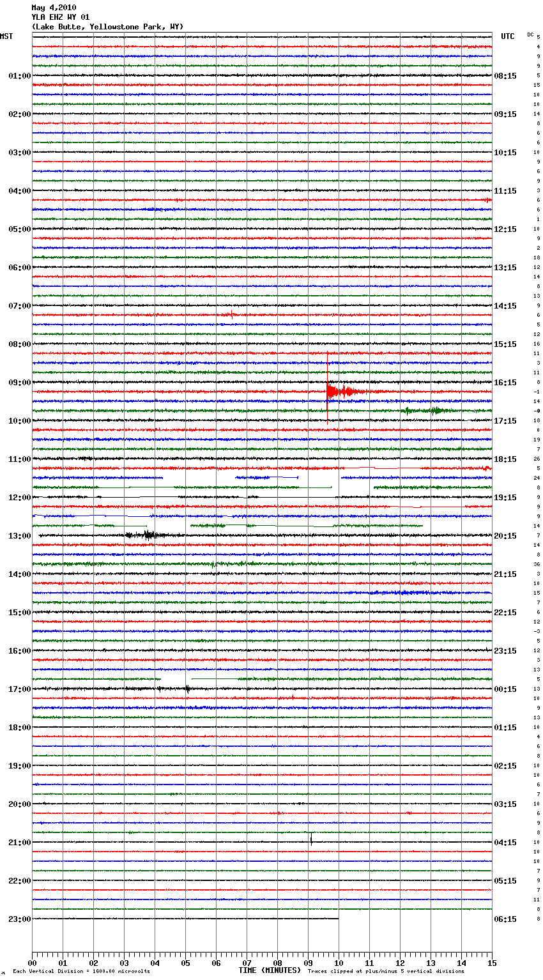Select minute 15 on the bottom axis
The image size is (543, 980).
pos(491,963)
